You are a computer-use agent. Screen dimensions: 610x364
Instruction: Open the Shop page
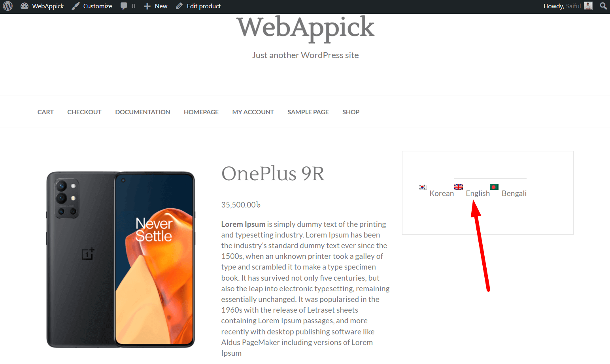[x=351, y=112]
